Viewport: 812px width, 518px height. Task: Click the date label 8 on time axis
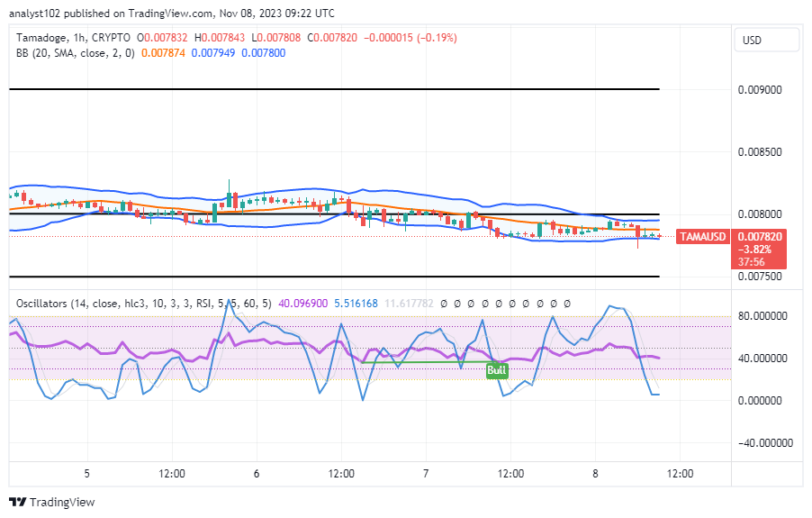pos(595,474)
